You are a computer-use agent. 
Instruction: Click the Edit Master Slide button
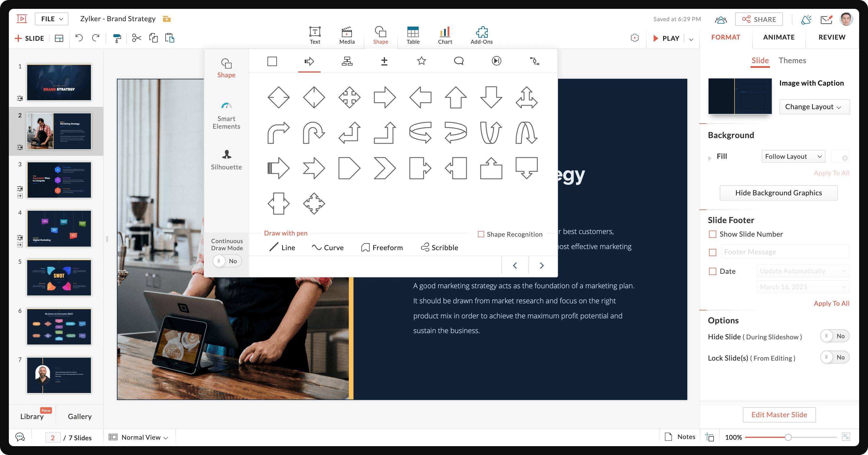click(779, 415)
